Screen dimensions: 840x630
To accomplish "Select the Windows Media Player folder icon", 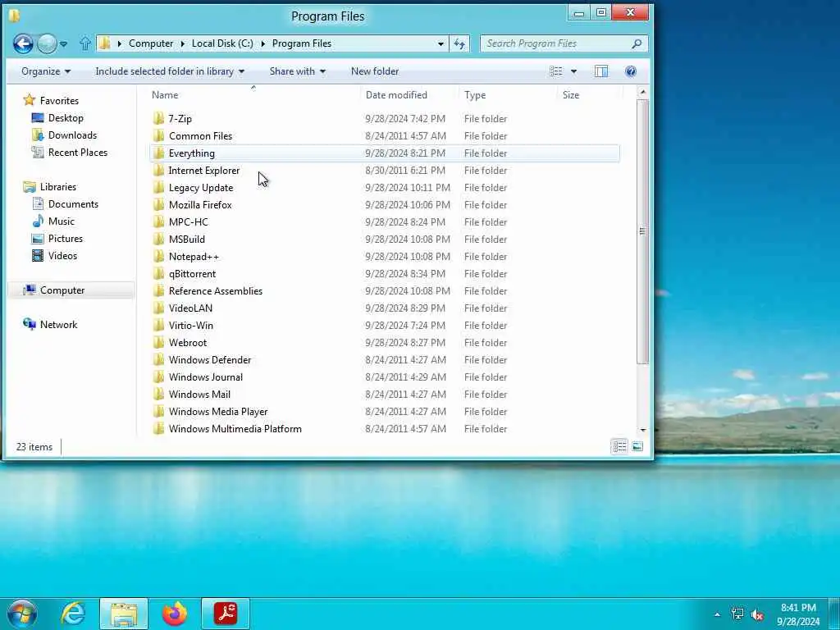I will (x=158, y=412).
